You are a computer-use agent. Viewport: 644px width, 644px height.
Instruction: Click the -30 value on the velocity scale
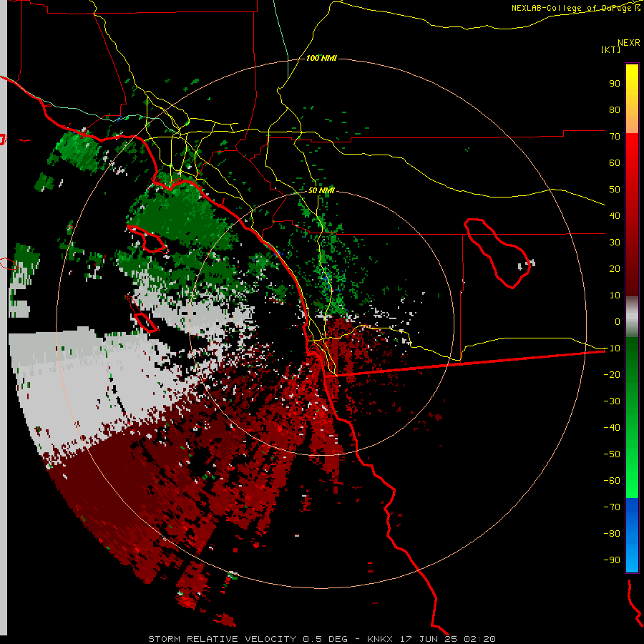click(x=612, y=401)
